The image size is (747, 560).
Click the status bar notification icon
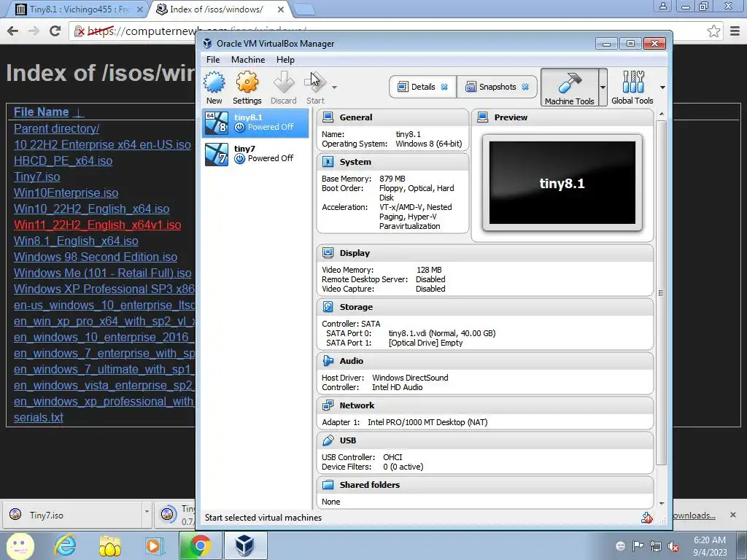pyautogui.click(x=646, y=518)
